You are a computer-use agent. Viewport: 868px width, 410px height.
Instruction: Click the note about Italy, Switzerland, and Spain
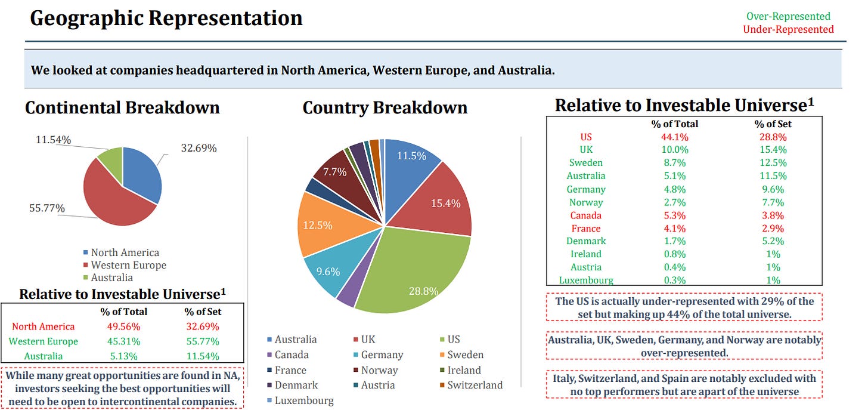coord(684,385)
